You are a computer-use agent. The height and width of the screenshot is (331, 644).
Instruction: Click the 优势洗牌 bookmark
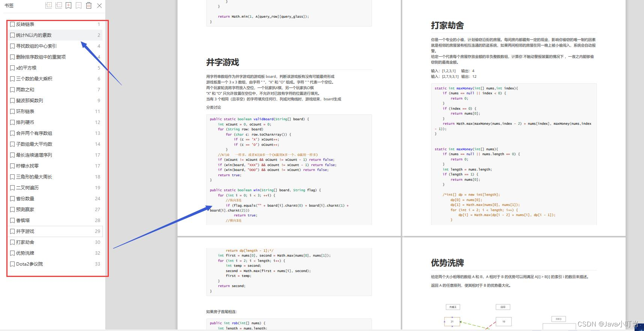[55, 253]
